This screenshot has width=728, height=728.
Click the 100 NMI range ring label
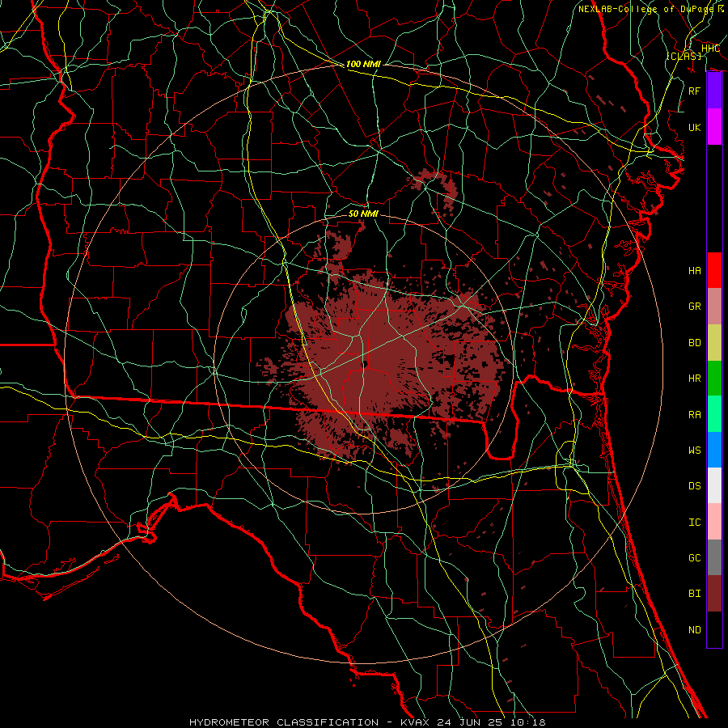pyautogui.click(x=363, y=64)
